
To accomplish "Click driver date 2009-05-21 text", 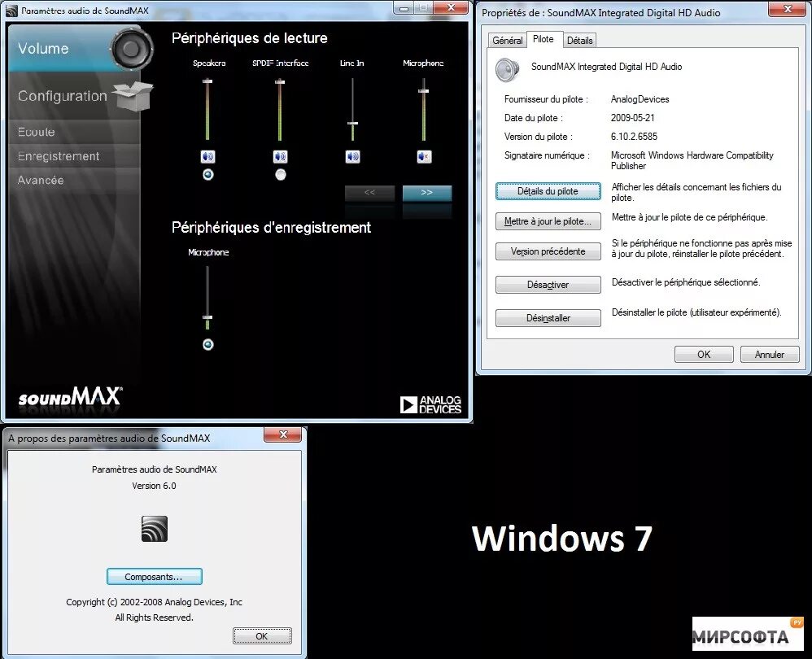I will click(632, 118).
